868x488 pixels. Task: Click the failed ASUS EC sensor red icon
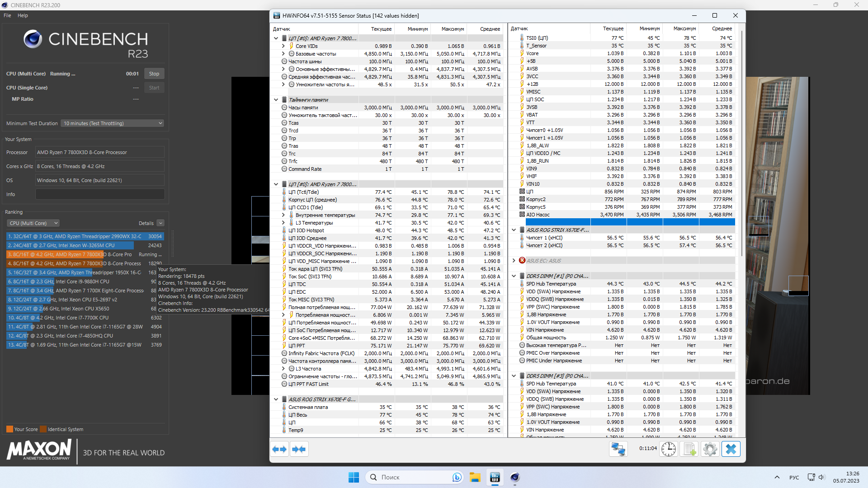[x=522, y=261]
